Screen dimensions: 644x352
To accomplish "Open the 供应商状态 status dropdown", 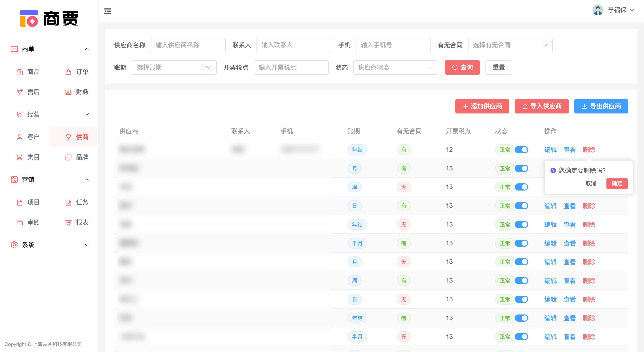I will coord(395,67).
